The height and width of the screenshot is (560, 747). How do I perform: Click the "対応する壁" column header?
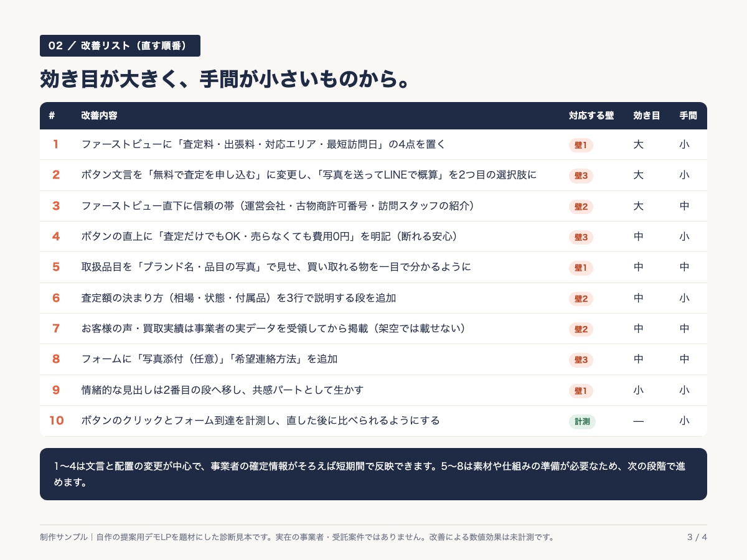click(591, 116)
